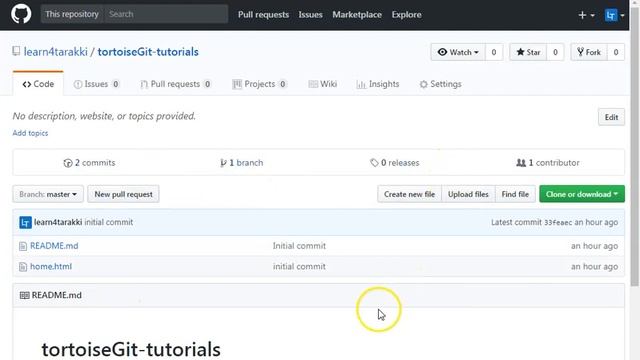Open the initial commit message for home.html
Screen dimensions: 640x360
tap(299, 267)
